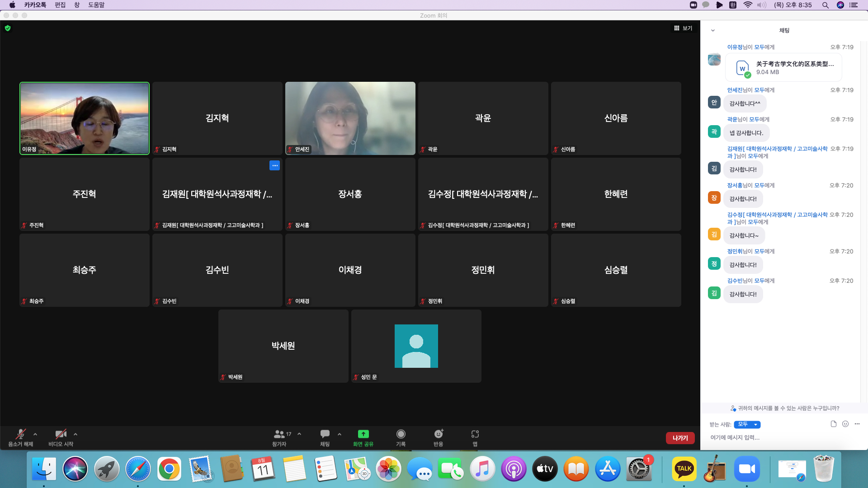Viewport: 868px width, 488px height.
Task: Open the recipient dropdown set to 모두
Action: click(x=747, y=424)
